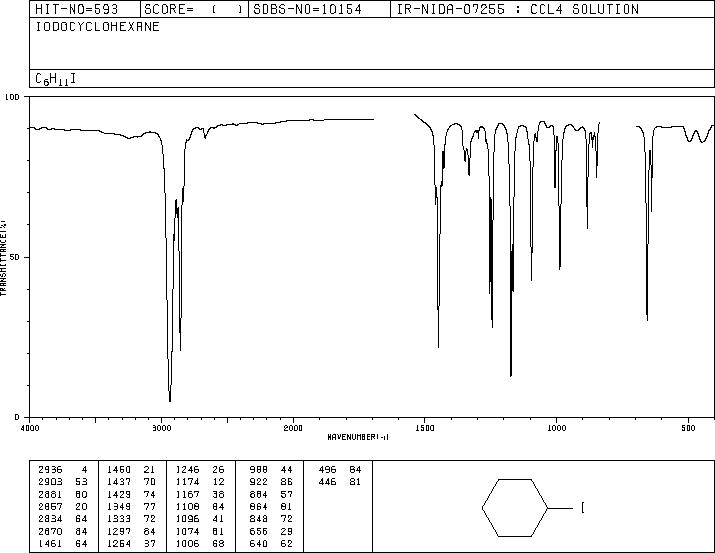Click the 1429 entry in the peak table
Image resolution: width=715 pixels, height=553 pixels.
[x=119, y=494]
